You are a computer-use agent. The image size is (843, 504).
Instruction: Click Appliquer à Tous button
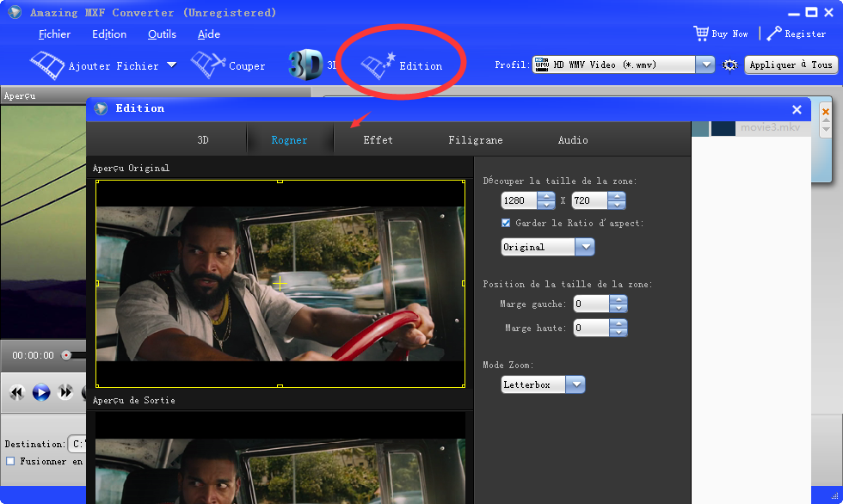[791, 65]
